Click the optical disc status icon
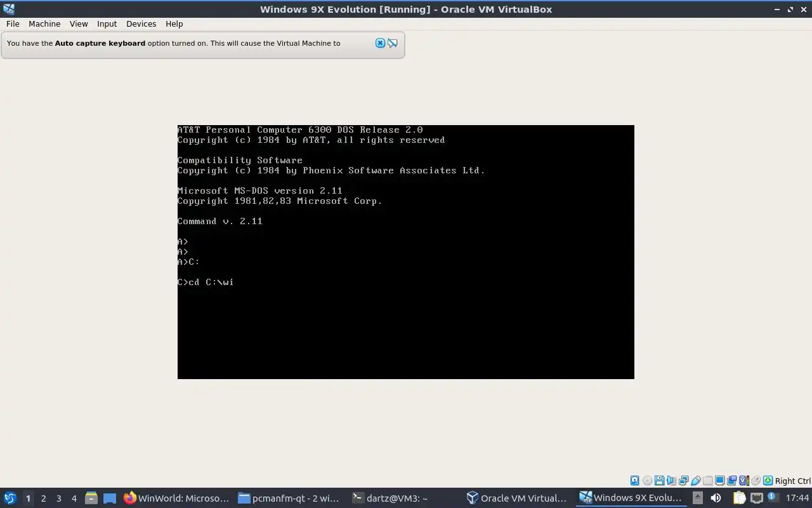 pyautogui.click(x=647, y=481)
